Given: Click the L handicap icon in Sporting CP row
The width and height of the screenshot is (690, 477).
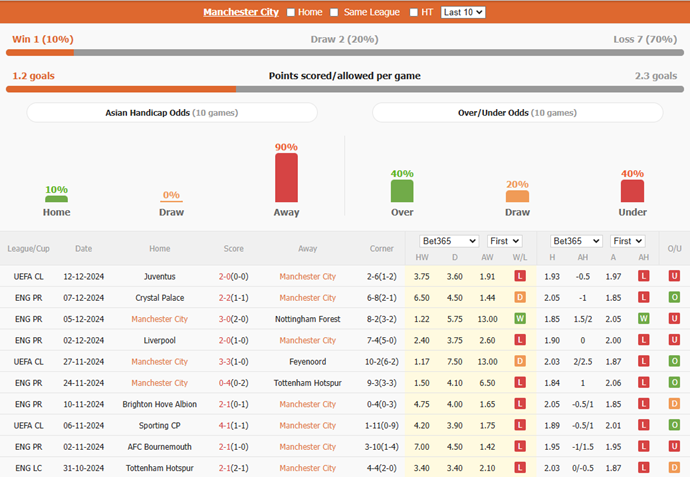Looking at the screenshot, I should (x=643, y=425).
